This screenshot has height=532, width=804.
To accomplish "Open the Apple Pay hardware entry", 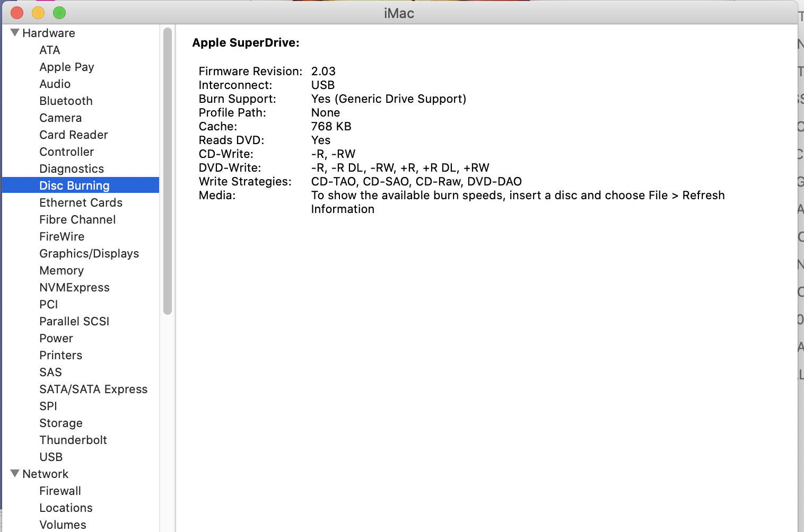I will tap(67, 67).
